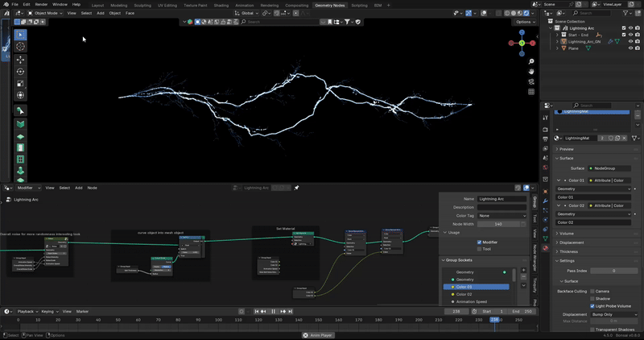Open the Physics properties tab
Viewport: 644px width, 340px height.
click(x=546, y=219)
